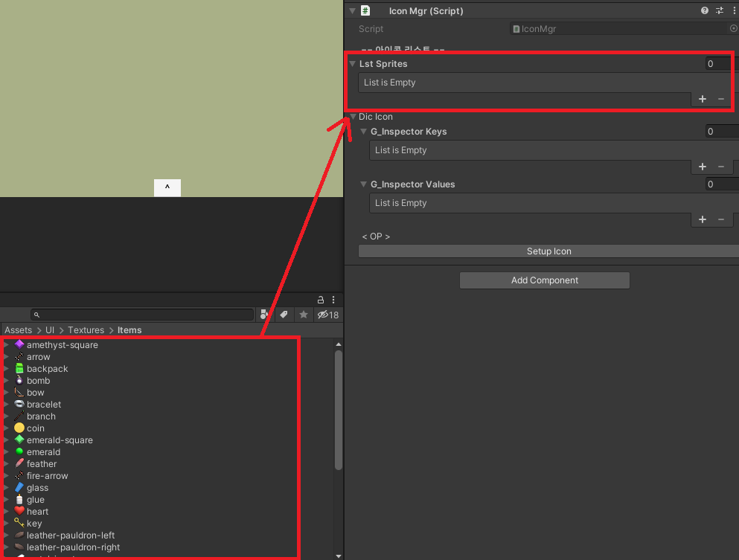Image resolution: width=739 pixels, height=560 pixels.
Task: Open the Inspector three-dot options menu
Action: 733,10
